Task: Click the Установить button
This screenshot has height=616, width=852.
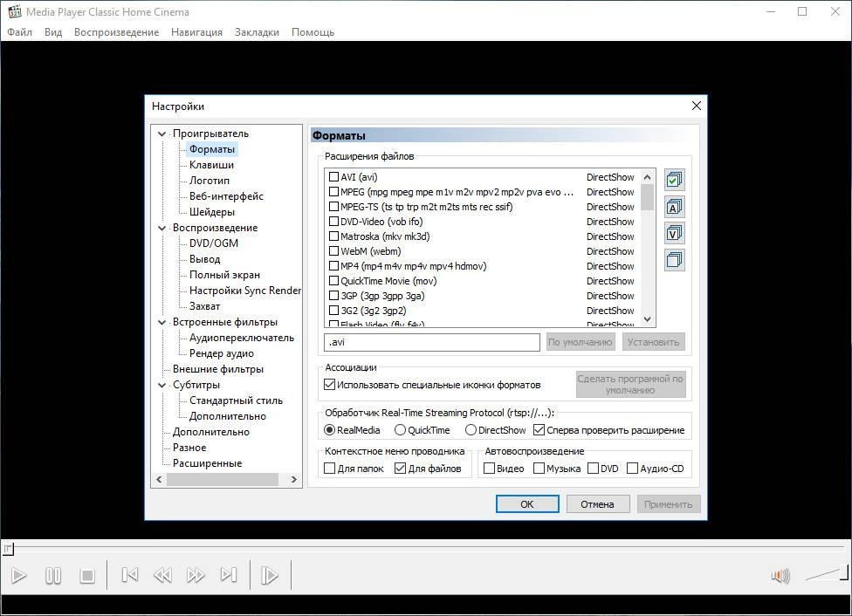Action: coord(654,342)
